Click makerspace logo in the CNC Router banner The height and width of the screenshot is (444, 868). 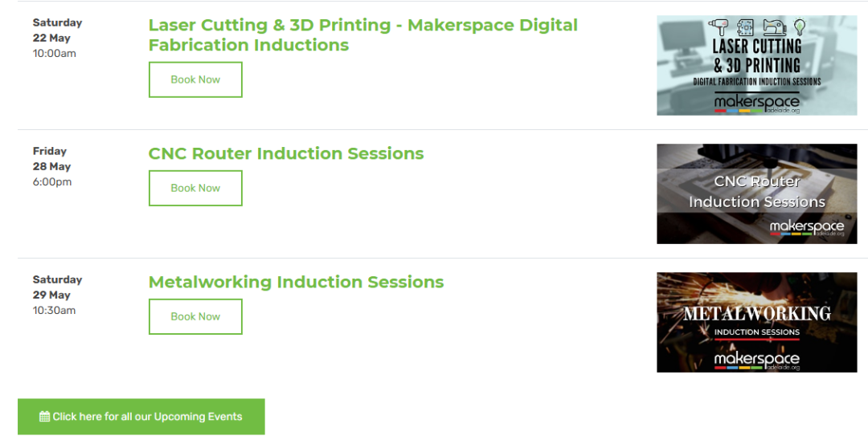[x=807, y=228]
